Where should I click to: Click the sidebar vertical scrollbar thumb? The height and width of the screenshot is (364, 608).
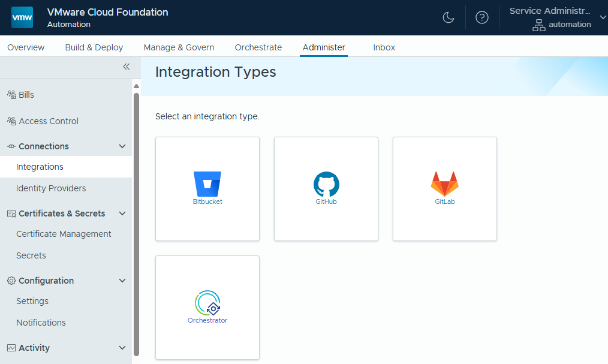[136, 224]
